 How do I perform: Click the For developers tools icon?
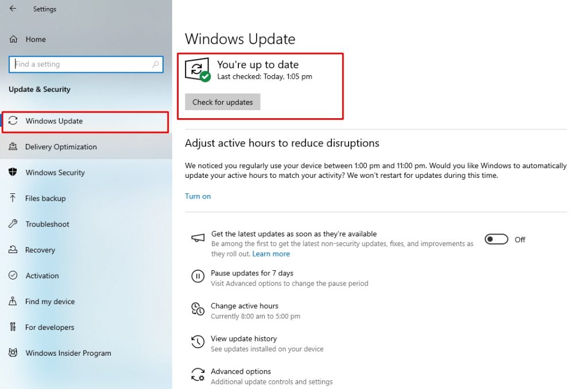point(13,327)
